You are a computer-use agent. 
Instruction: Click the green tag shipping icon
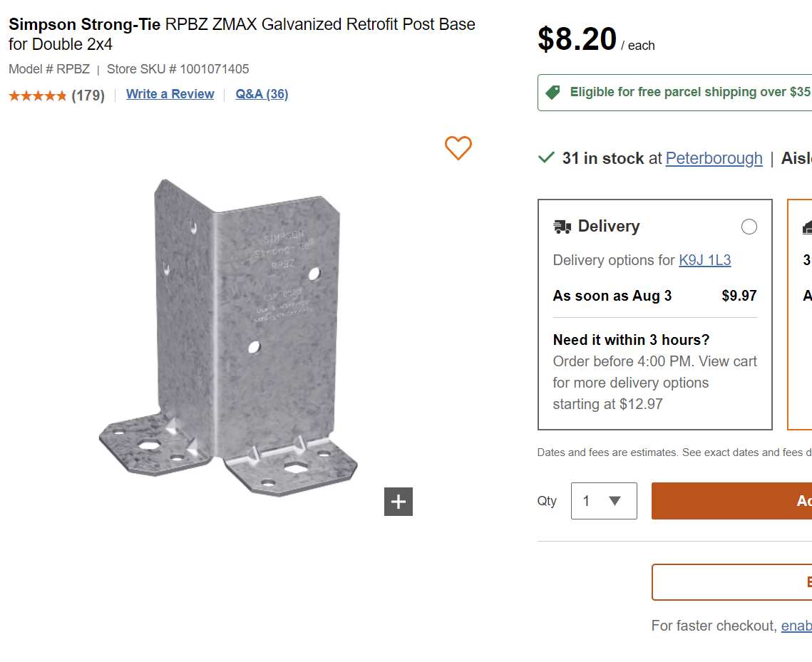(x=553, y=93)
